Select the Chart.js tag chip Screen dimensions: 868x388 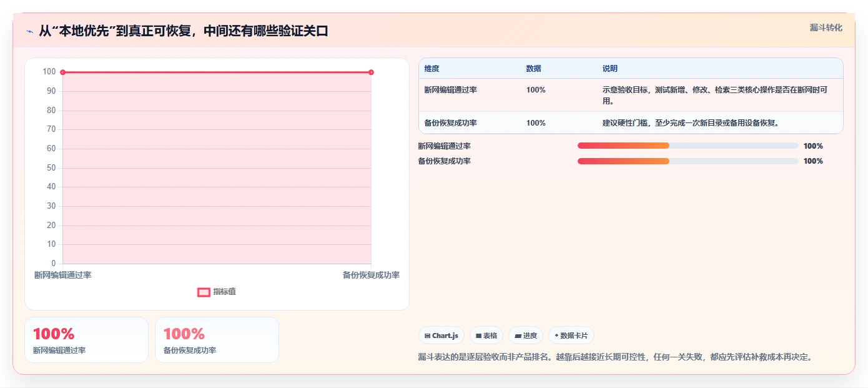click(441, 336)
